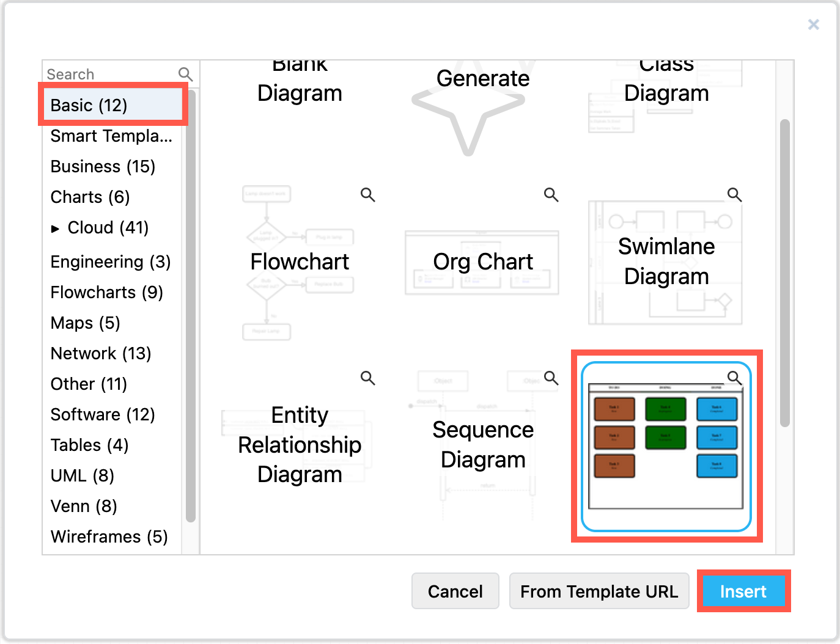Click the Insert button
The image size is (840, 644).
click(743, 591)
